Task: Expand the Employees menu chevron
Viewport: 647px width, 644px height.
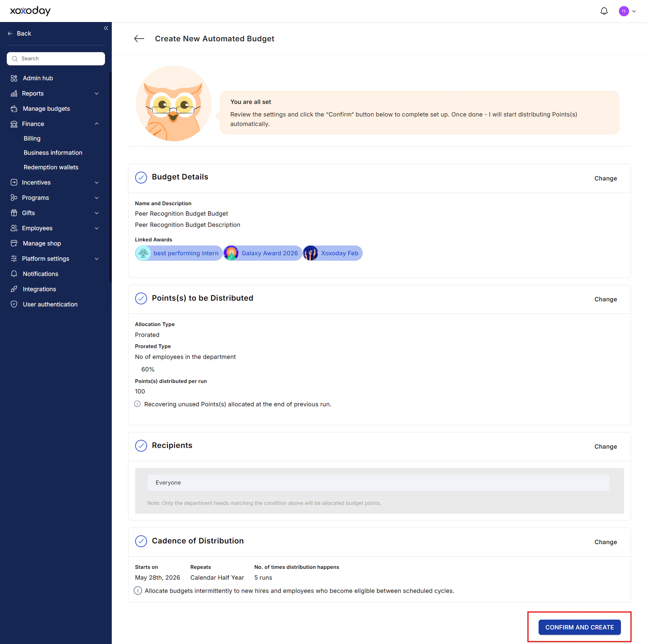Action: [x=97, y=228]
